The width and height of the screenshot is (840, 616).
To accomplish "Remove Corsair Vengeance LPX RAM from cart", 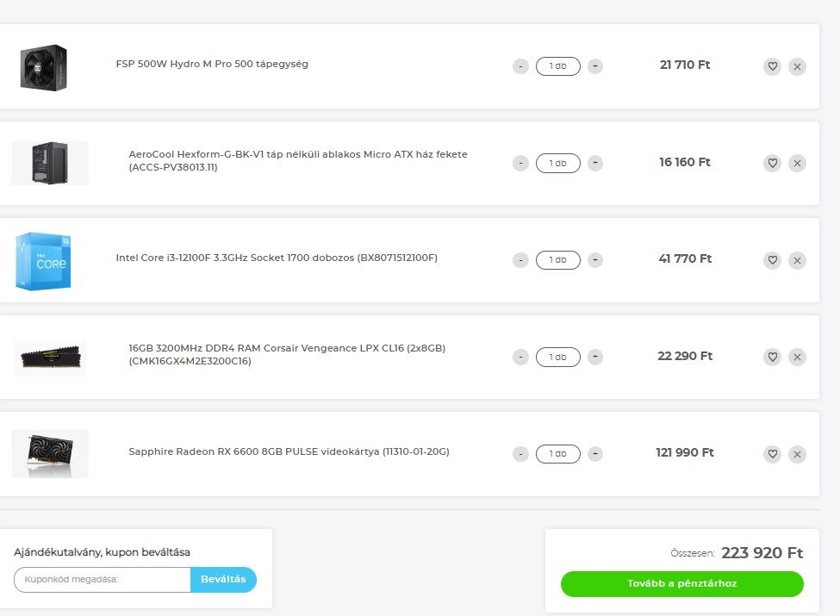I will [797, 357].
